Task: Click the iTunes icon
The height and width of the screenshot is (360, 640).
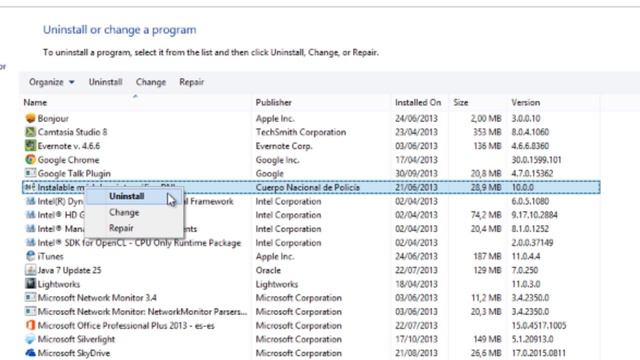Action: (30, 256)
